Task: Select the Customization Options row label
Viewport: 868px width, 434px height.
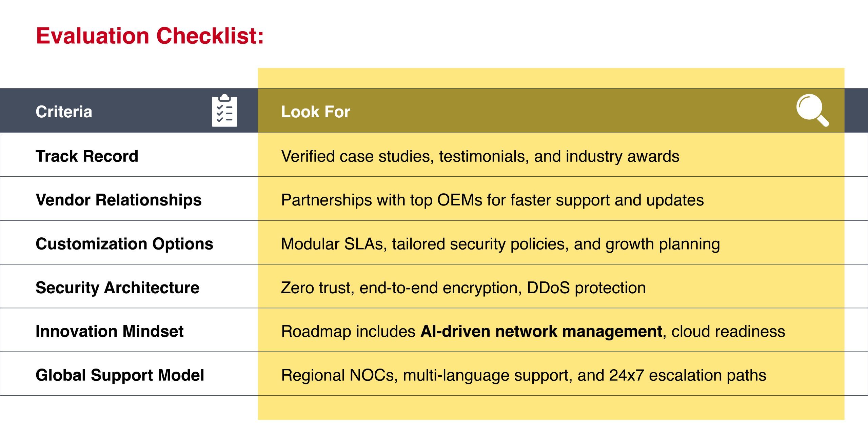Action: (124, 244)
